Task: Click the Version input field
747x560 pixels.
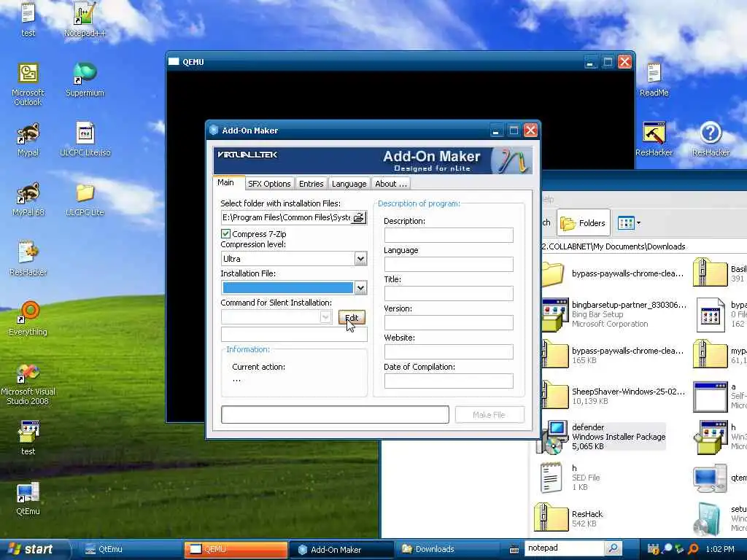Action: coord(449,322)
